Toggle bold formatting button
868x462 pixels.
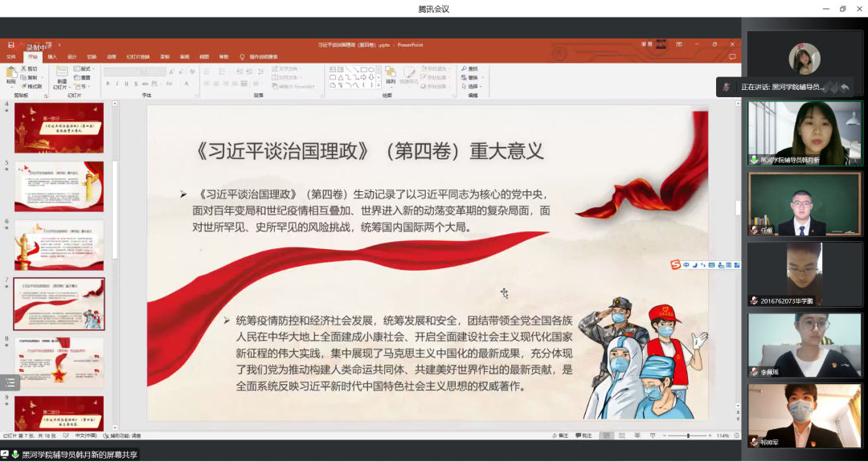[107, 84]
